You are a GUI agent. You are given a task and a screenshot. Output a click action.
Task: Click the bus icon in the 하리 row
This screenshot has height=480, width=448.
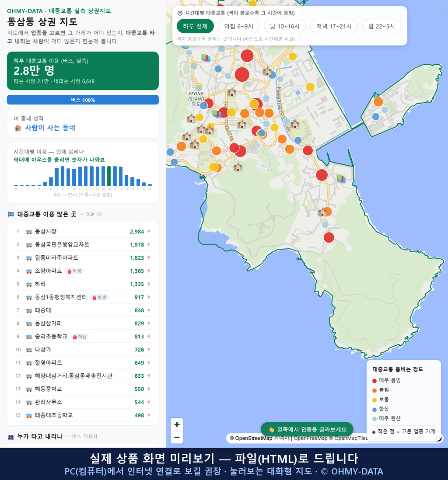pos(29,285)
